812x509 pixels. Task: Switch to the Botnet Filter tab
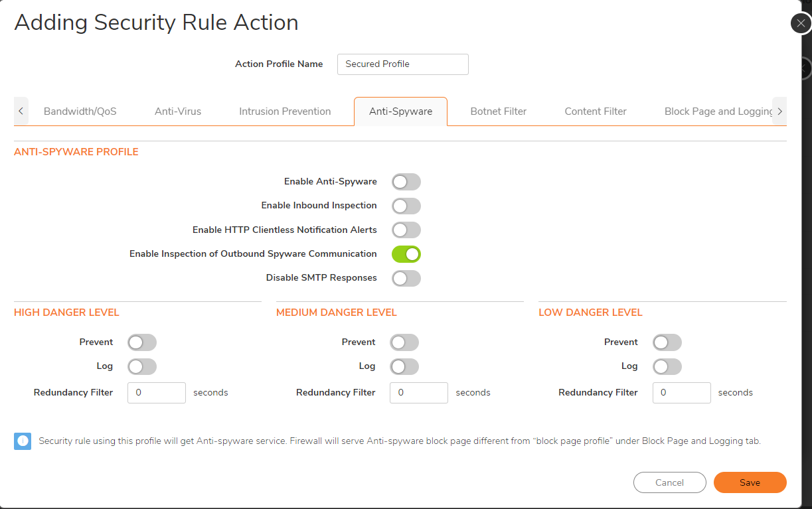point(498,111)
